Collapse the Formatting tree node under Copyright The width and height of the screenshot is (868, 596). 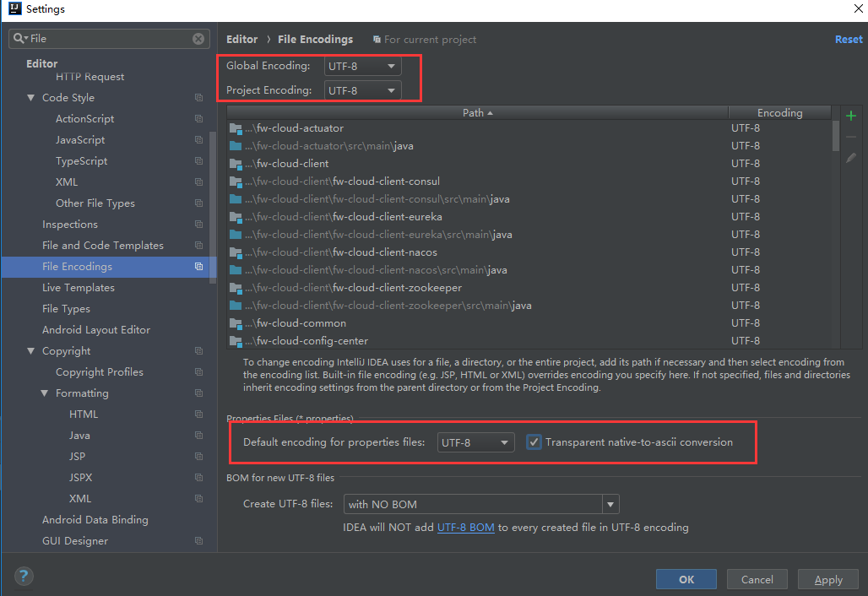(x=45, y=393)
